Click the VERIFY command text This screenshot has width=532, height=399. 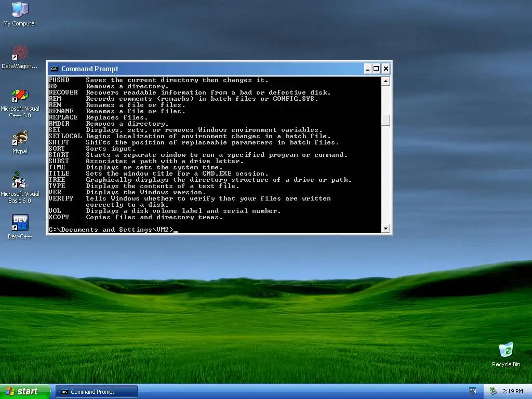[61, 198]
